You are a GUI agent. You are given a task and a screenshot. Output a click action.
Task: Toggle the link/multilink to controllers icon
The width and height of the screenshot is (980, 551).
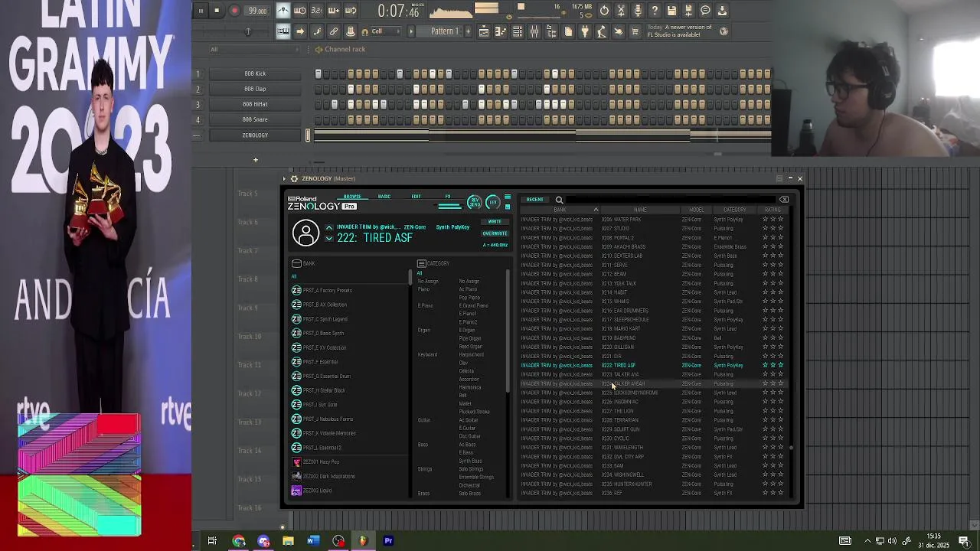(334, 31)
